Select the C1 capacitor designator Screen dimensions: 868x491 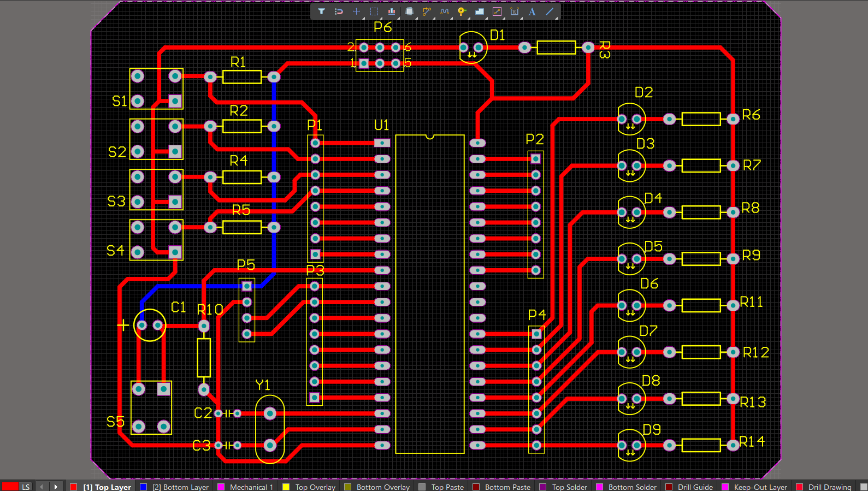179,307
